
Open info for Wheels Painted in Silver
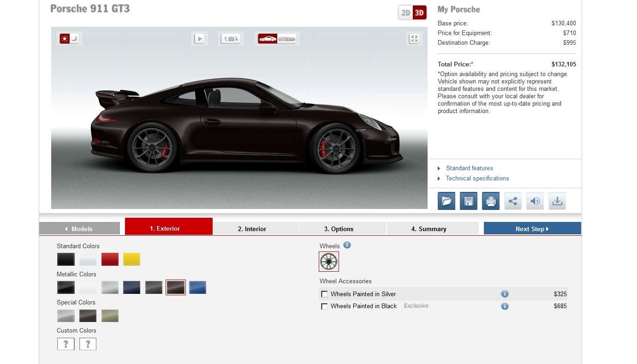coord(505,294)
